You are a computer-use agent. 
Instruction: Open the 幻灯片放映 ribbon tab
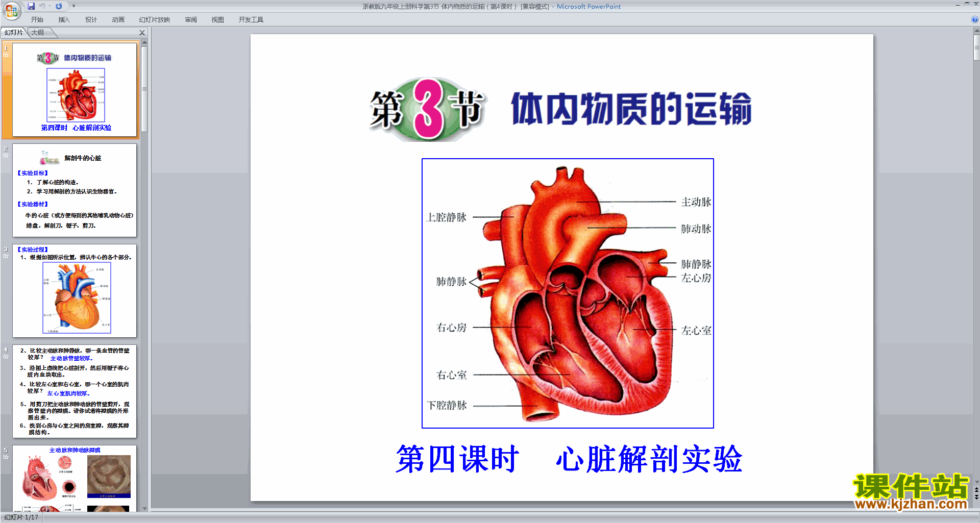click(154, 20)
